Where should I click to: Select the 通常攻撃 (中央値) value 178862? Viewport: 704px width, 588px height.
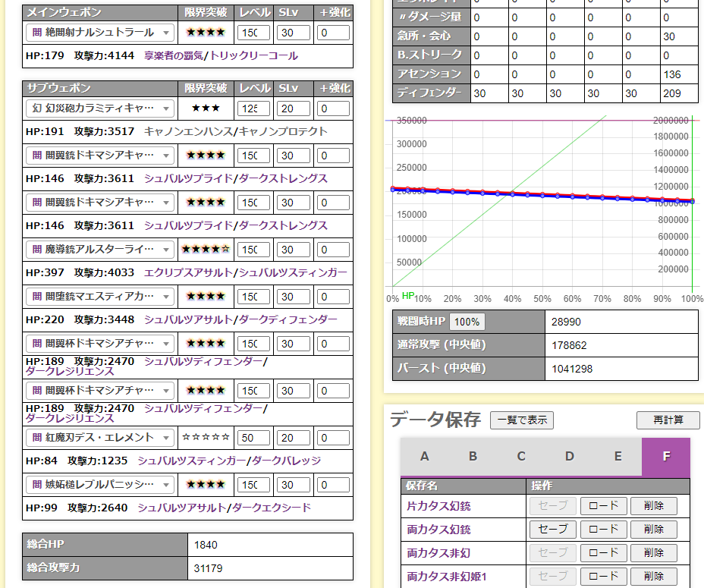point(569,345)
